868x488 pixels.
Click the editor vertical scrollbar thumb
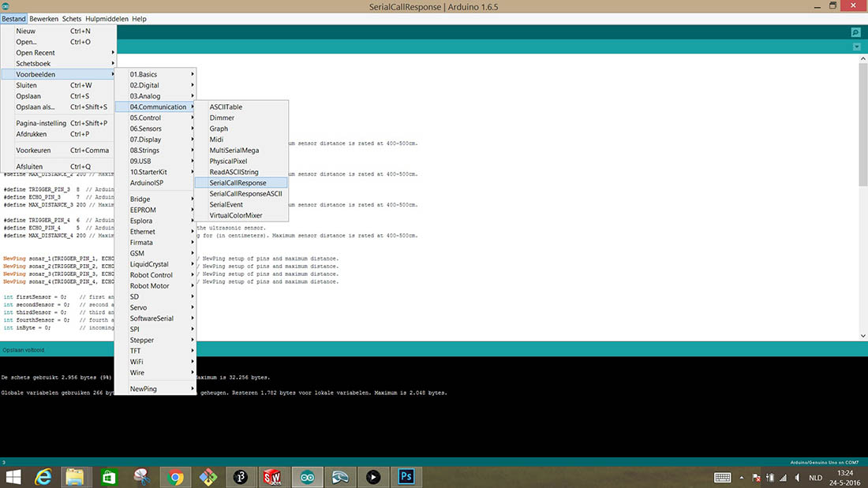[x=863, y=125]
